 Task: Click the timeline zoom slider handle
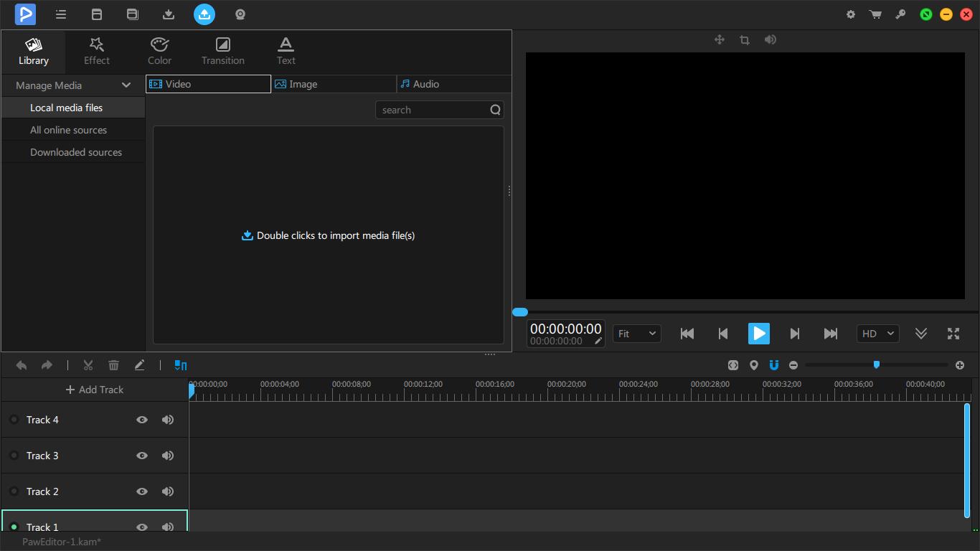click(x=876, y=365)
